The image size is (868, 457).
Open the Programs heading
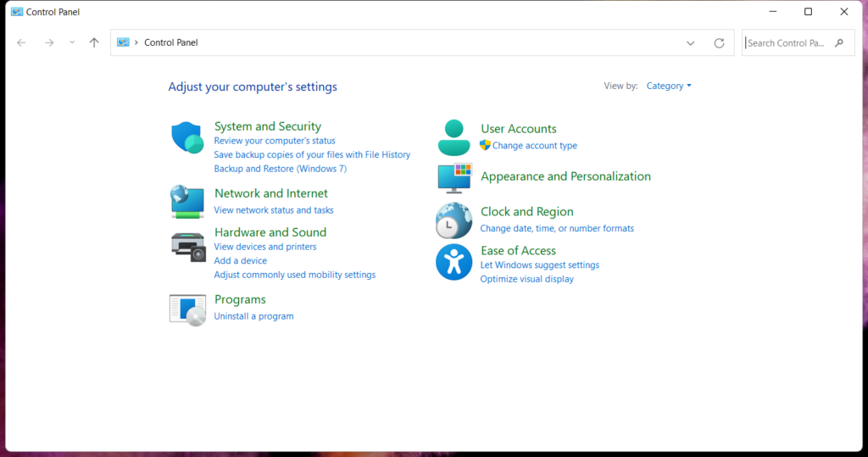(240, 299)
